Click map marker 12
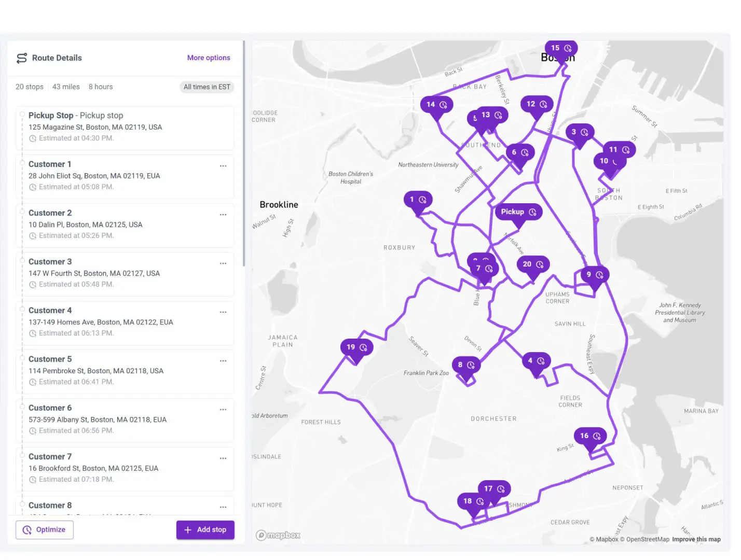Screen dimensions: 741x560 point(537,104)
